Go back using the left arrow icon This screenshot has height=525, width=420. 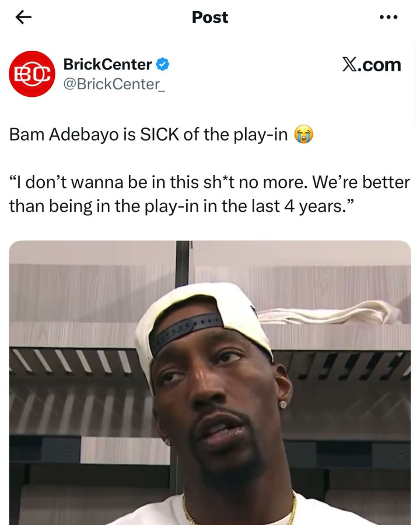coord(23,17)
